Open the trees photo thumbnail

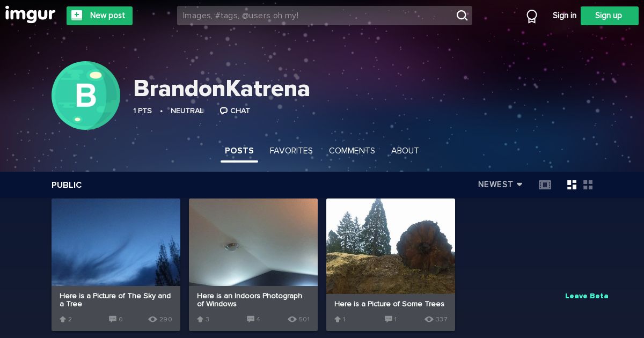click(x=391, y=246)
